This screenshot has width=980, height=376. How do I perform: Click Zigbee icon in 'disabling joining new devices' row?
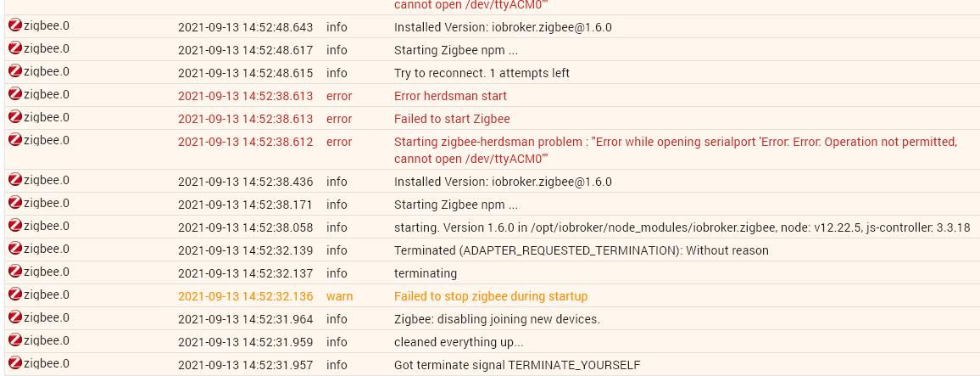15,318
